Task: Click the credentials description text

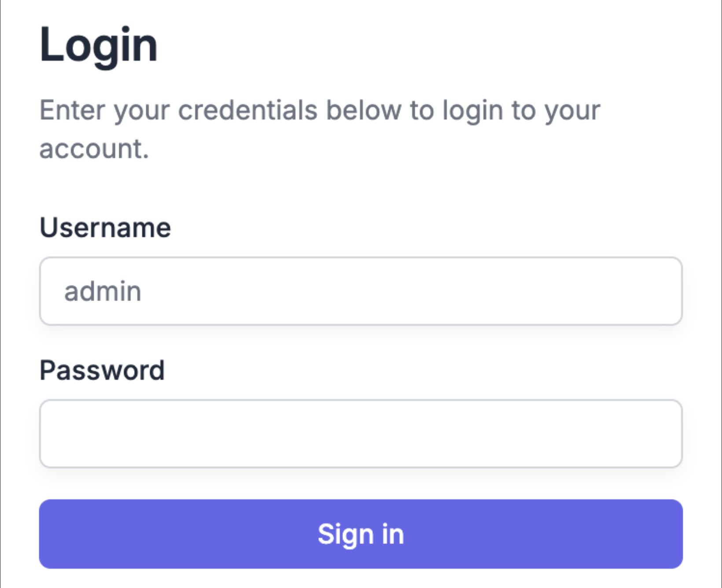Action: (x=320, y=110)
